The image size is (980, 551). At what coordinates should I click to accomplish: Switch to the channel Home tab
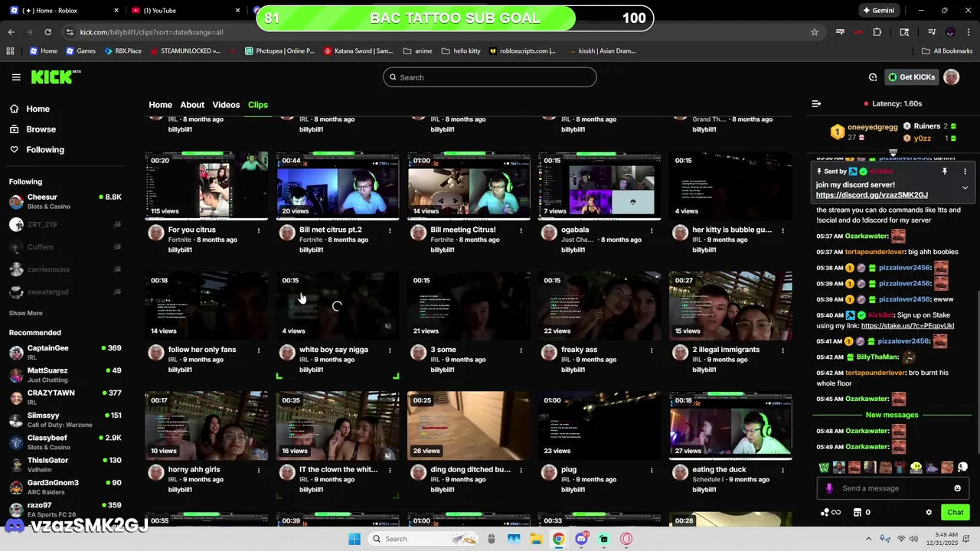tap(160, 105)
